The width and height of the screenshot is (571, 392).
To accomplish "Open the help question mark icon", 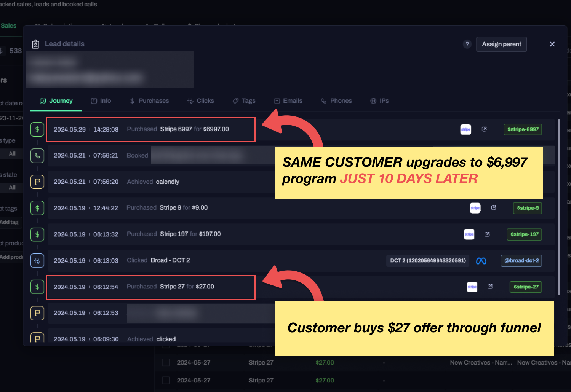I will (x=467, y=44).
